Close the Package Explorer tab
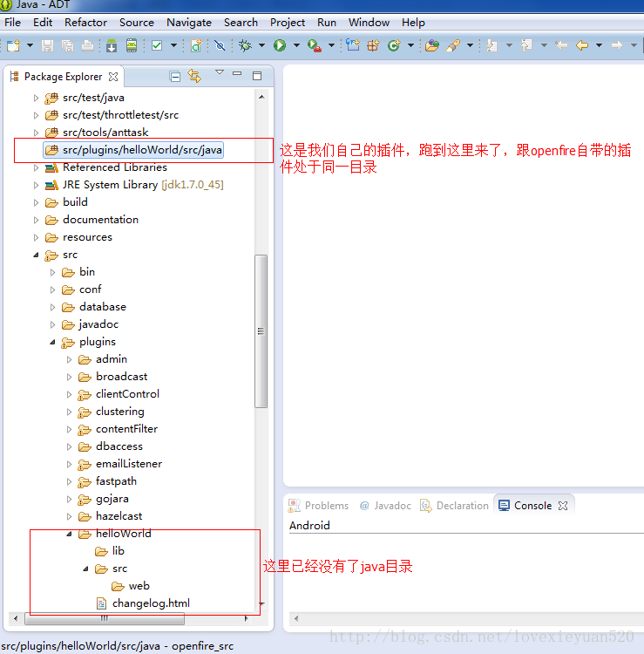This screenshot has width=644, height=654. coord(113,77)
